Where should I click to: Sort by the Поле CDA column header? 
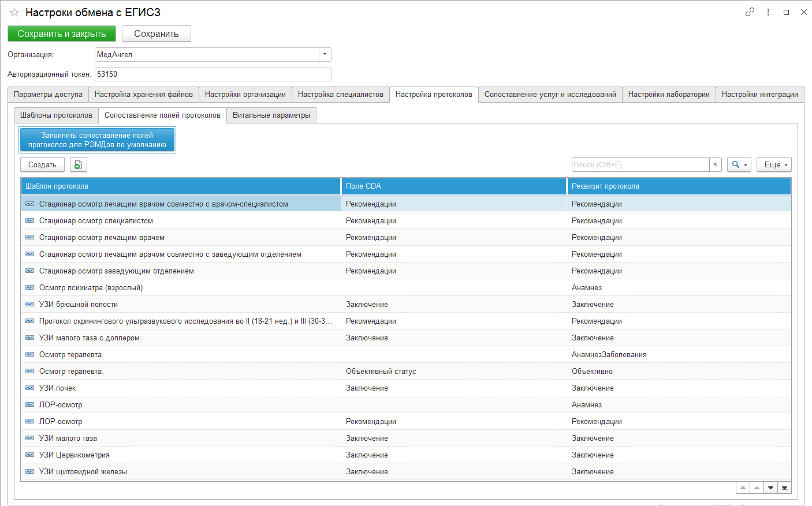[453, 186]
